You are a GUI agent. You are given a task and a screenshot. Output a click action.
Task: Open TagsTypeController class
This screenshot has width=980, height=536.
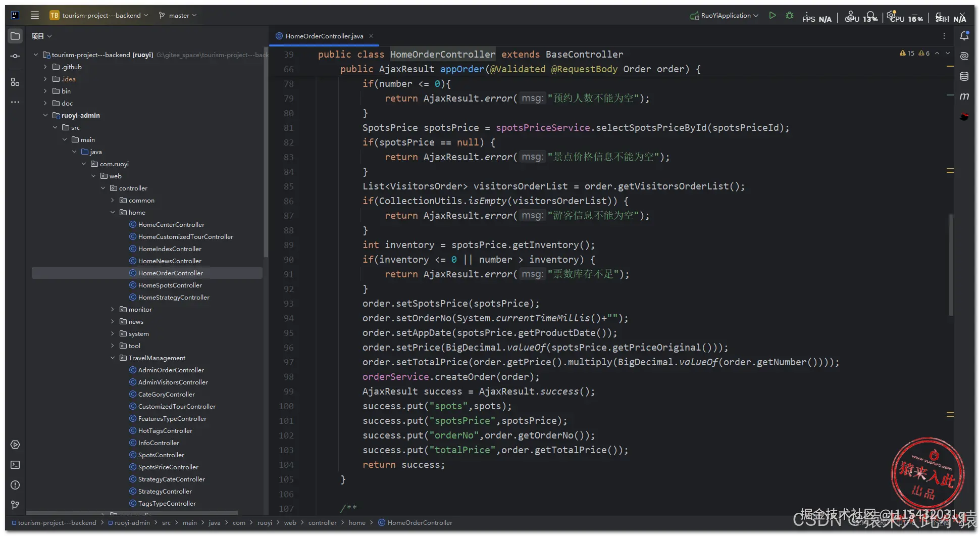tap(167, 503)
